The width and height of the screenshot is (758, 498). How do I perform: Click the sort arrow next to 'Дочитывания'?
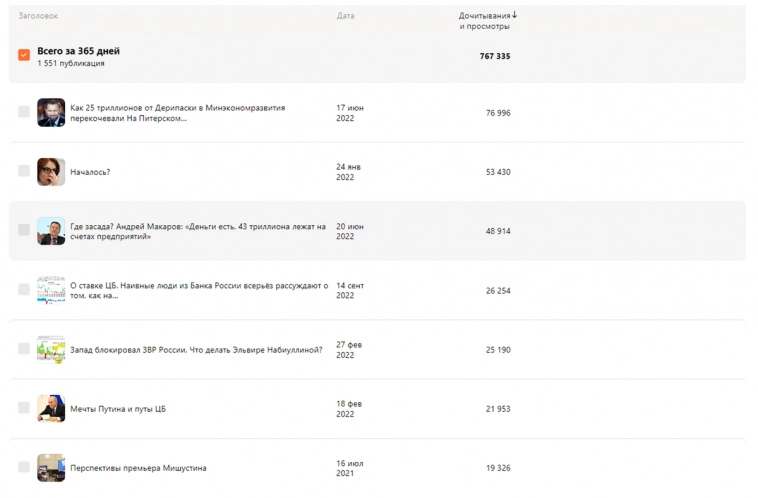coord(515,16)
